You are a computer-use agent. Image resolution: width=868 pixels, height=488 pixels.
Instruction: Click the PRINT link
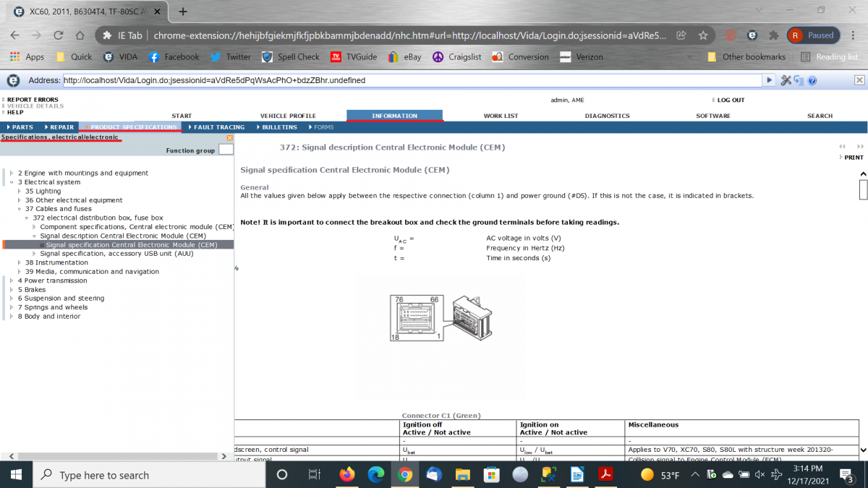(x=853, y=157)
